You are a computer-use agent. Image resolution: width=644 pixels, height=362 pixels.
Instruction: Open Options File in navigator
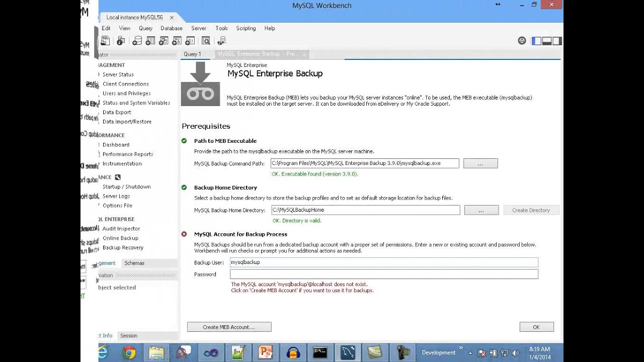[117, 206]
